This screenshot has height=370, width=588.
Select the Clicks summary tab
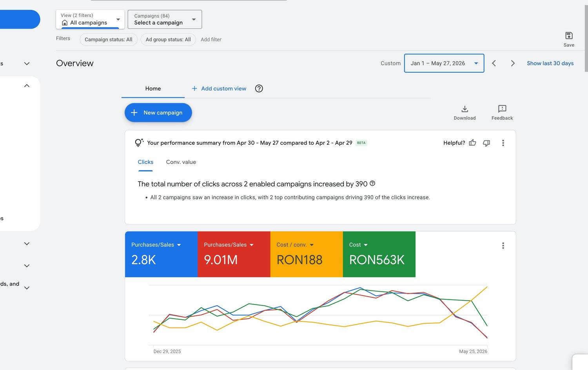point(145,162)
